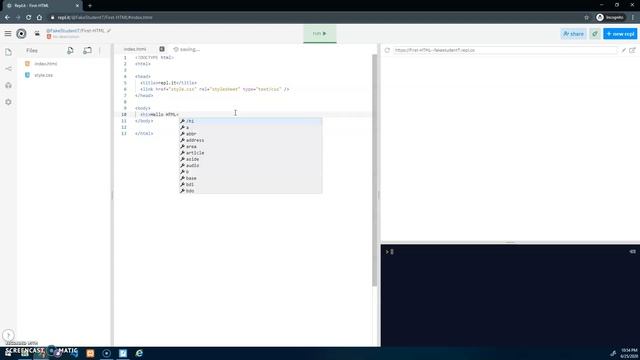Select the index.html editor tab

135,49
